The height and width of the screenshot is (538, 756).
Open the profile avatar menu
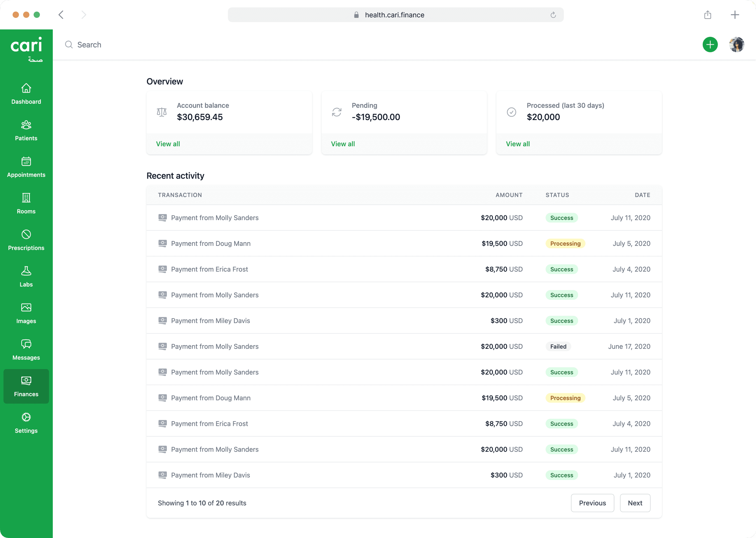click(737, 44)
